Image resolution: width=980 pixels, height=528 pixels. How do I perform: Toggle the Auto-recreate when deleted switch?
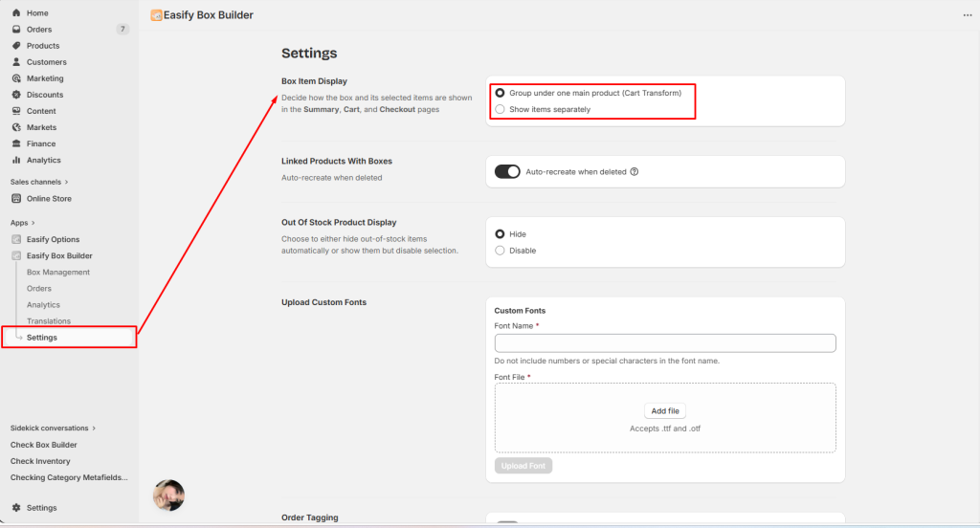point(507,172)
